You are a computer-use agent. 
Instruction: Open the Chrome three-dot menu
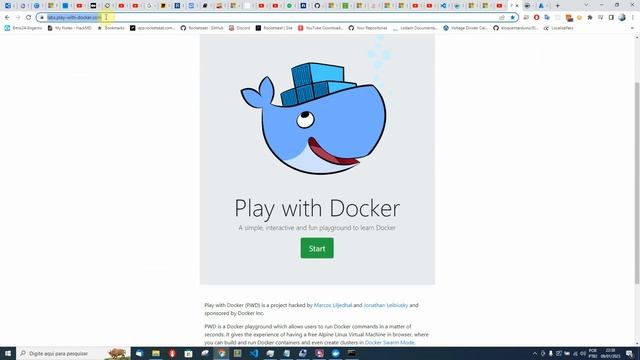633,18
